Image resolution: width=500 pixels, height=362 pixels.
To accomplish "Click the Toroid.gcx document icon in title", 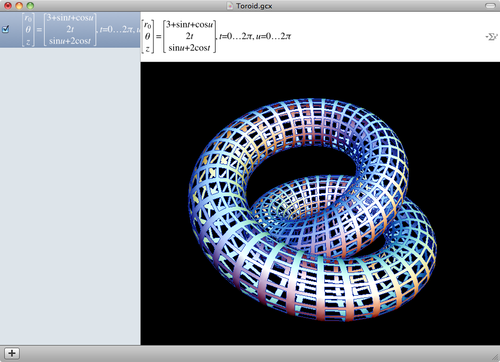I will click(x=230, y=6).
